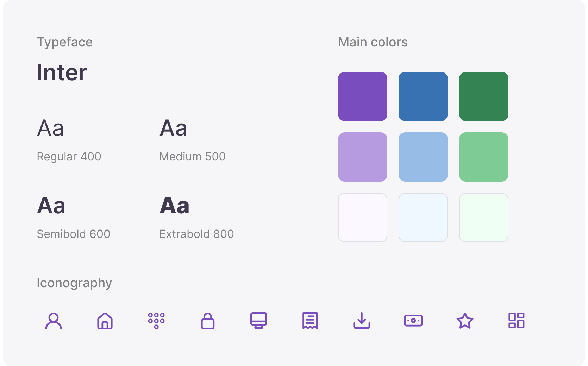Click the download arrow icon
The width and height of the screenshot is (588, 366).
[362, 321]
